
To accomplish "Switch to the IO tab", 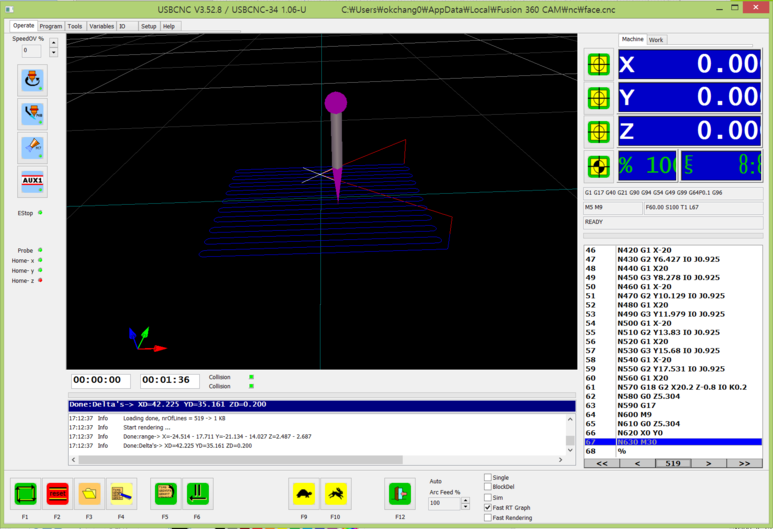I will coord(123,26).
